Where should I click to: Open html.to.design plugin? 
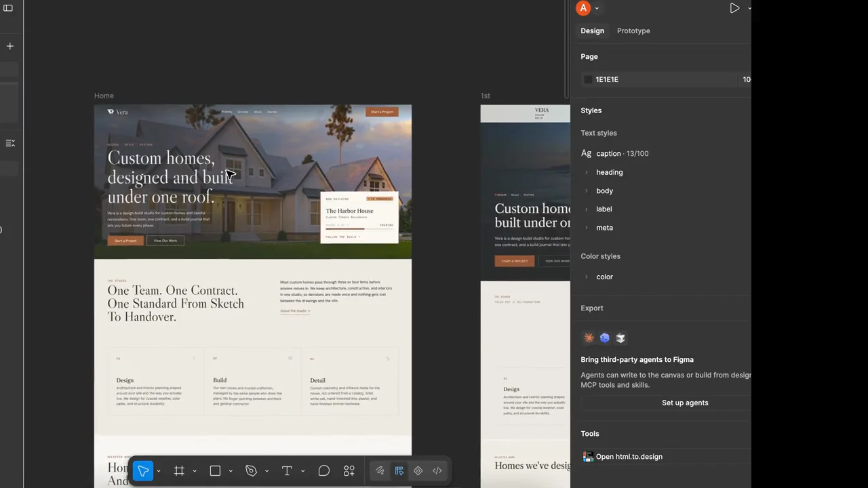(629, 457)
